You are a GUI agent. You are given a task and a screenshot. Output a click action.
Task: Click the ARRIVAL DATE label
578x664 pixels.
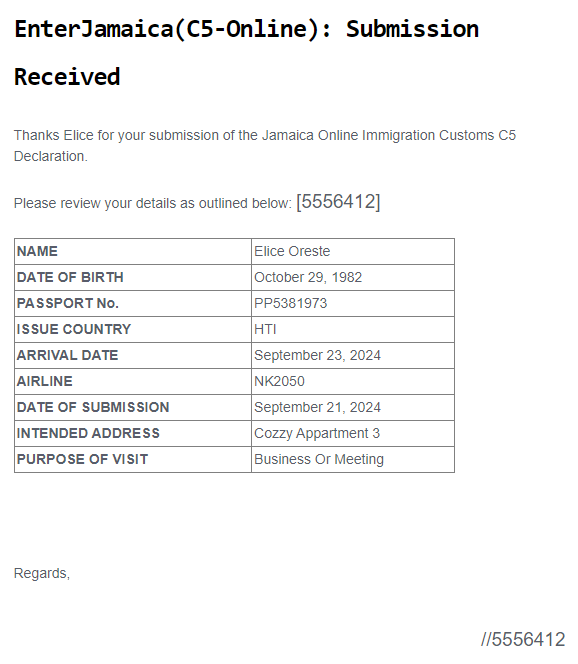[x=67, y=355]
